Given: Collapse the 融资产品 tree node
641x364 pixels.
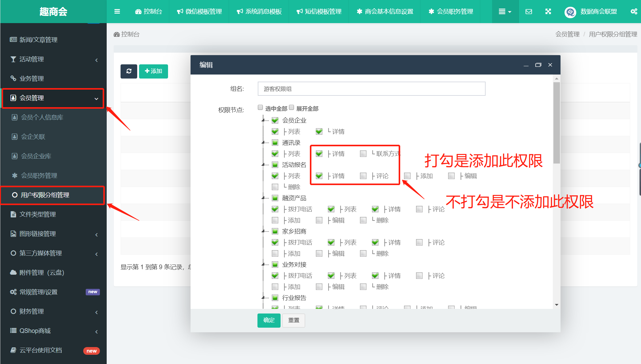Looking at the screenshot, I should coord(263,198).
